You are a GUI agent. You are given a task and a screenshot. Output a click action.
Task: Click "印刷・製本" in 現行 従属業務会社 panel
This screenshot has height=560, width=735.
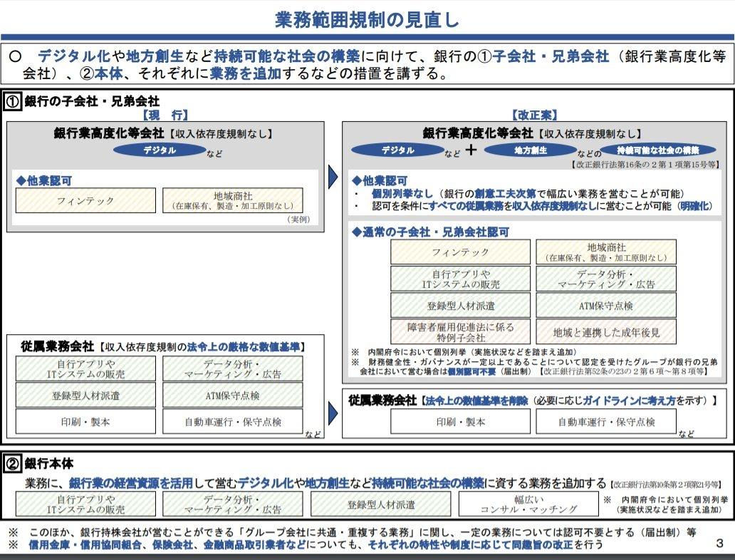(x=85, y=421)
